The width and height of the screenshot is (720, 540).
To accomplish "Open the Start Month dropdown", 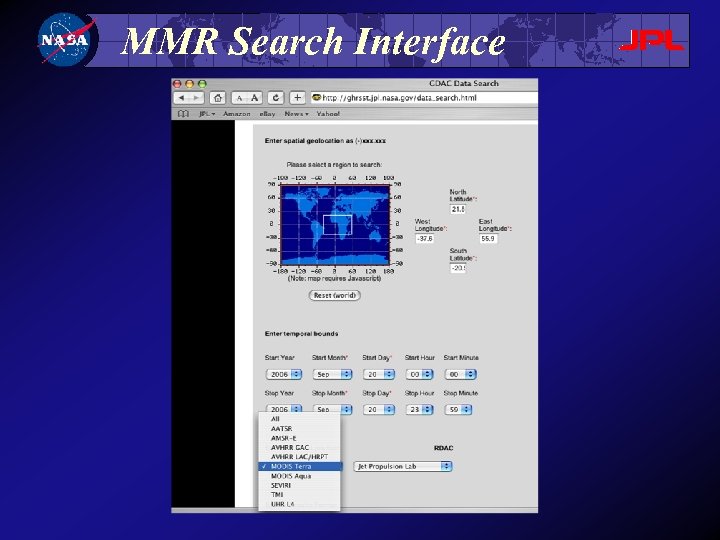I will [x=332, y=374].
